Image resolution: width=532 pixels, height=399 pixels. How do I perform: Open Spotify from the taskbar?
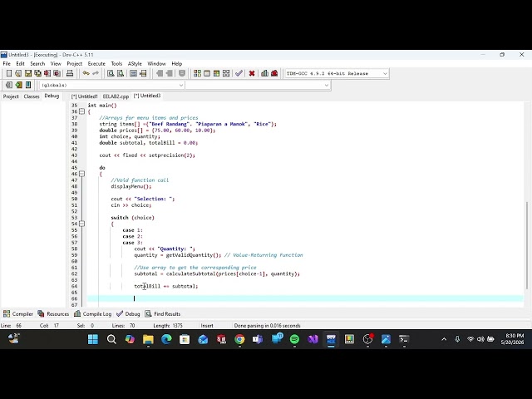point(294,339)
